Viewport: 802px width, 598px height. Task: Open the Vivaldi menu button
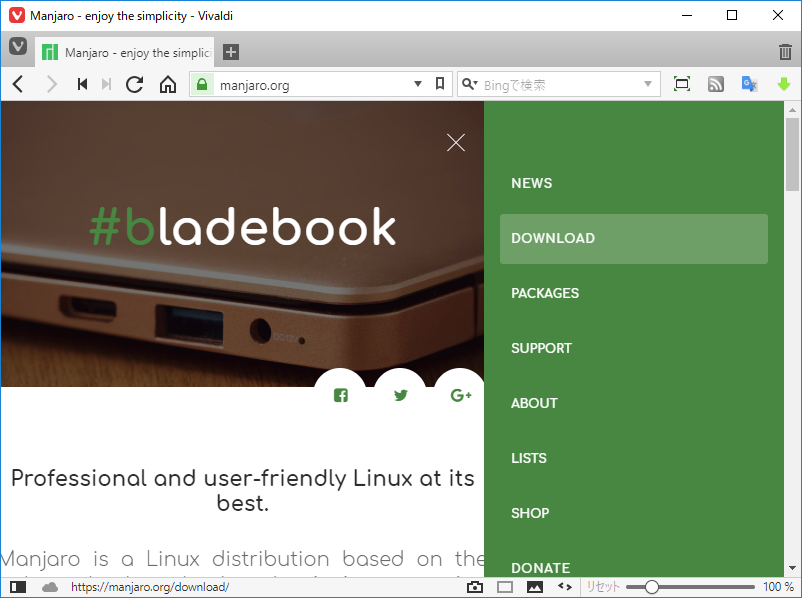(x=18, y=47)
